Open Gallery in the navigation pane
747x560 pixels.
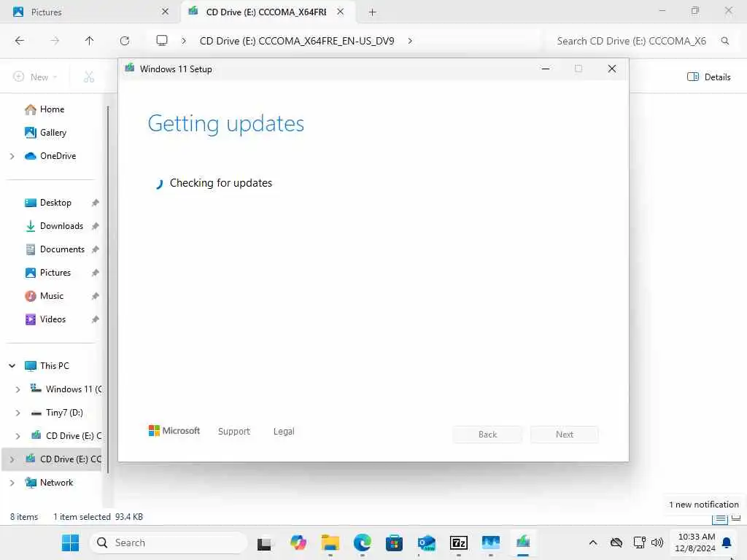[x=53, y=133]
